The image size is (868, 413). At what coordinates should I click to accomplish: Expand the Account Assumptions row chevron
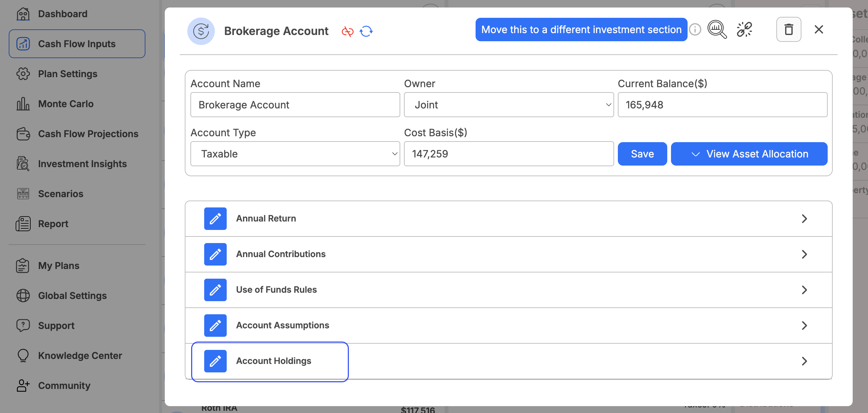pyautogui.click(x=804, y=326)
